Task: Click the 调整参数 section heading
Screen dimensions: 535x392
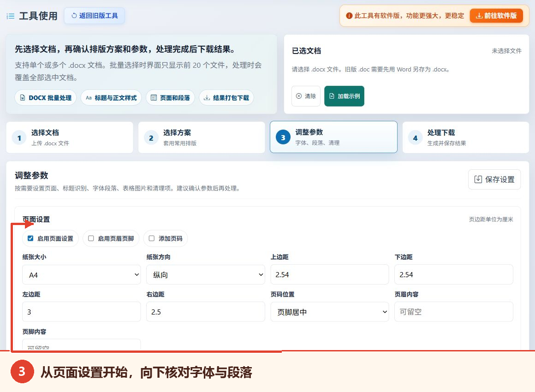Action: tap(31, 175)
